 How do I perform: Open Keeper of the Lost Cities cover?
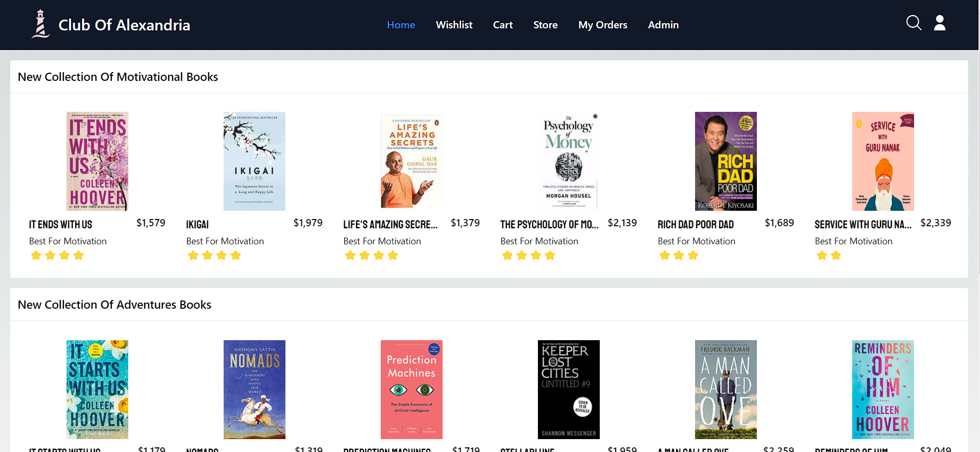point(569,390)
